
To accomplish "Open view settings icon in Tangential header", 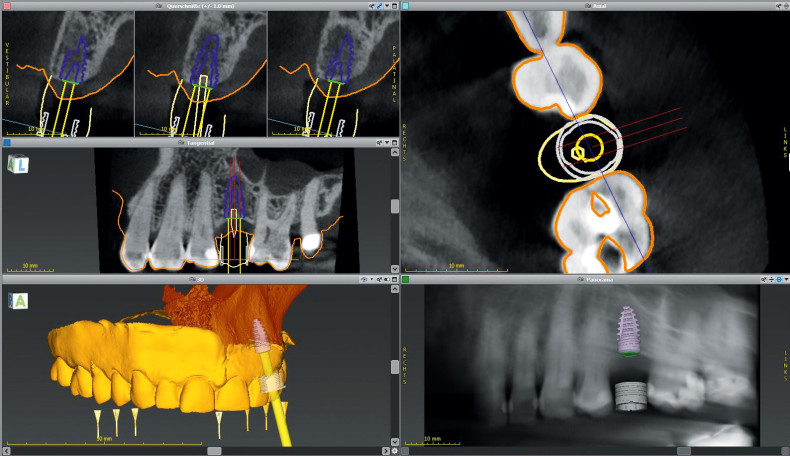I will click(379, 143).
